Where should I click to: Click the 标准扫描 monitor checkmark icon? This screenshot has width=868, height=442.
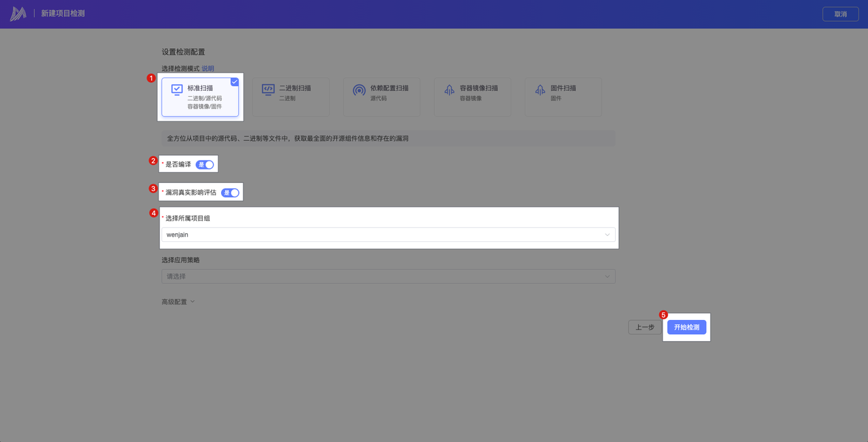[x=177, y=89]
